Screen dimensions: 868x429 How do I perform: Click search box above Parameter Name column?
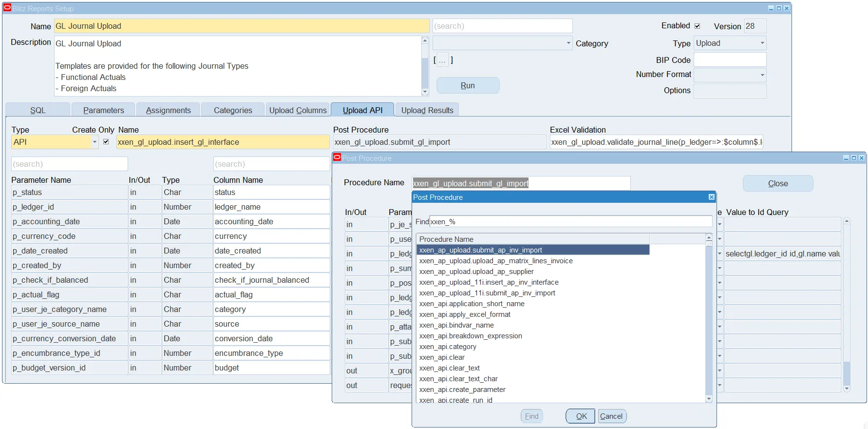pyautogui.click(x=69, y=164)
